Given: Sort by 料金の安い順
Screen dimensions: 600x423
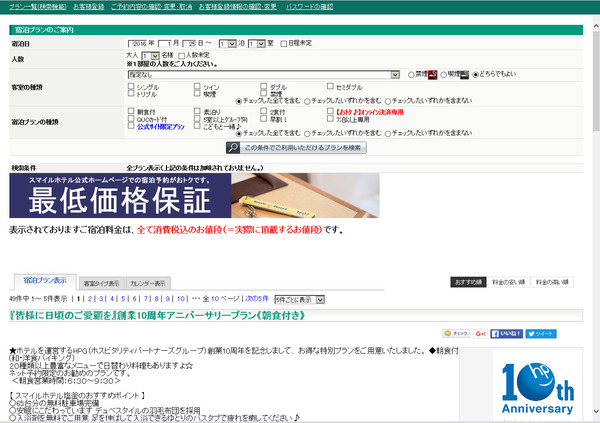Looking at the screenshot, I should point(509,282).
